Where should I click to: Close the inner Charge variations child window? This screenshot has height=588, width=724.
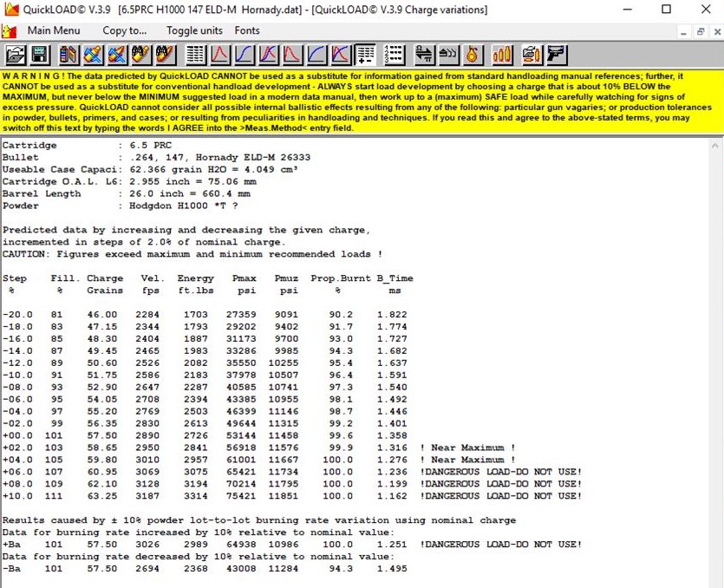(x=717, y=32)
